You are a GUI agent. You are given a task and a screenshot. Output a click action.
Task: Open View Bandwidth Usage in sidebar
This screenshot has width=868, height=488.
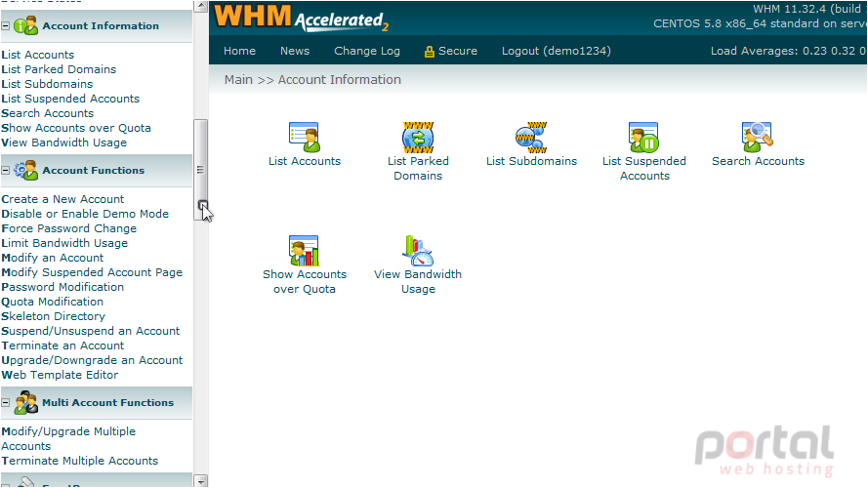point(63,142)
